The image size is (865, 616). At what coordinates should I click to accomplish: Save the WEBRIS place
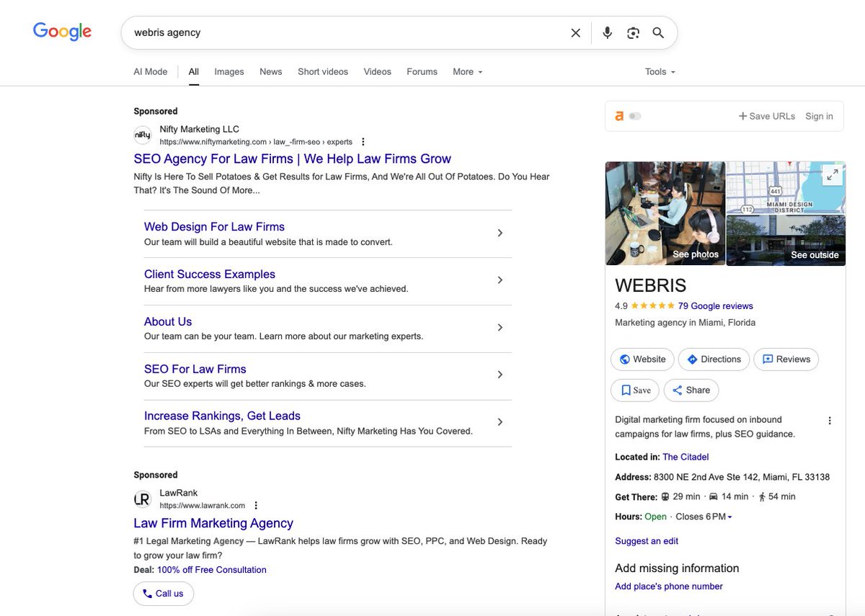635,390
